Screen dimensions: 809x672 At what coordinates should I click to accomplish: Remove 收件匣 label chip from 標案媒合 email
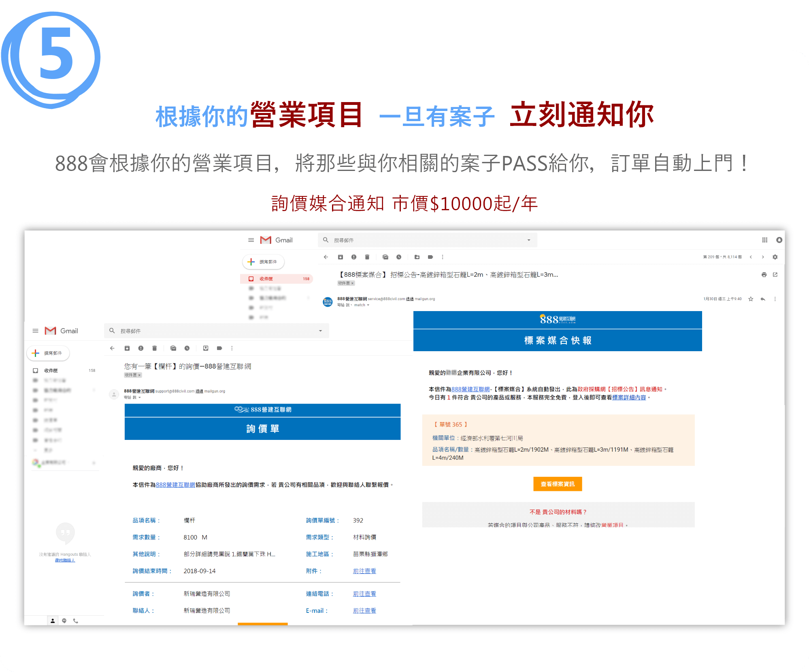point(352,283)
